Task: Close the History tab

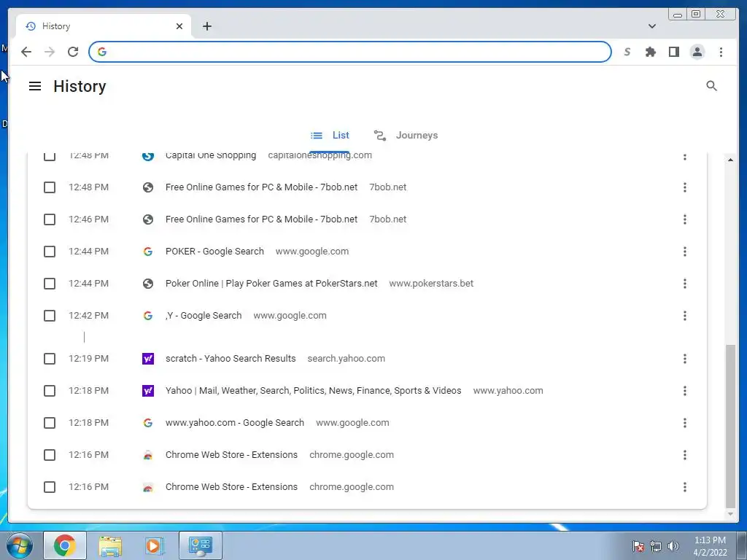Action: [179, 26]
